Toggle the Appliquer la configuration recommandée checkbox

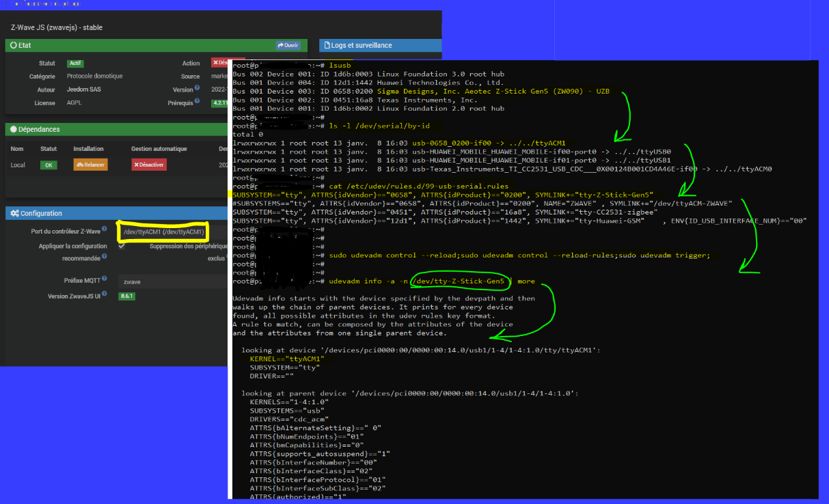tap(122, 247)
